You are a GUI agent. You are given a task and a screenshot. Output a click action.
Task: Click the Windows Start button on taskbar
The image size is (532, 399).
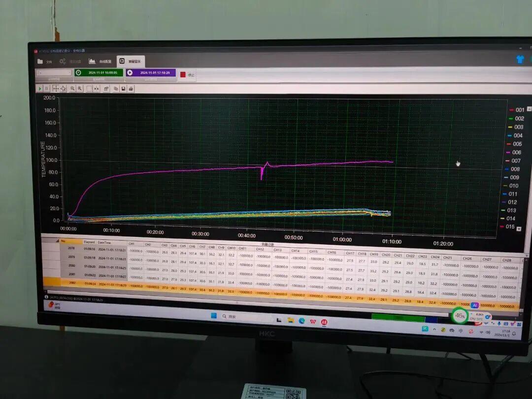click(214, 316)
